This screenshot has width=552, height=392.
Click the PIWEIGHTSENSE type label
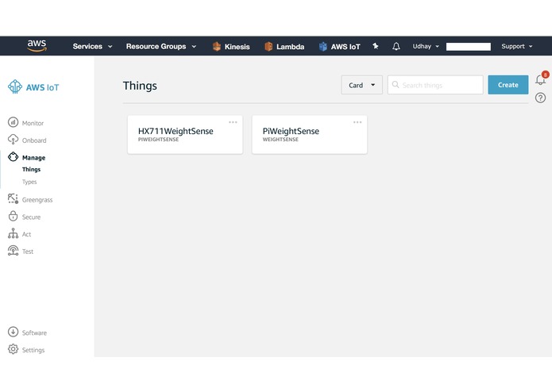pos(158,140)
